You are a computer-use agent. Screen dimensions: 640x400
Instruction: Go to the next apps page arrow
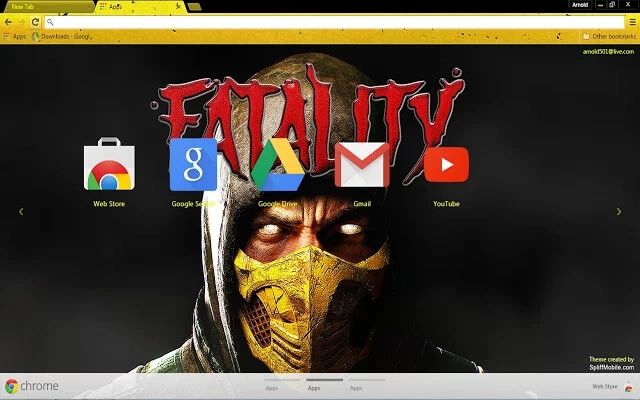tap(619, 211)
